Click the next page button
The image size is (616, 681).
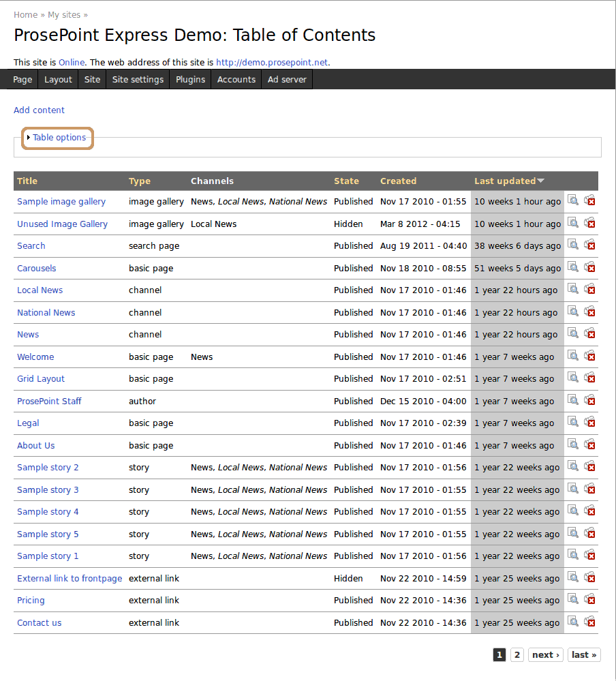(x=546, y=654)
